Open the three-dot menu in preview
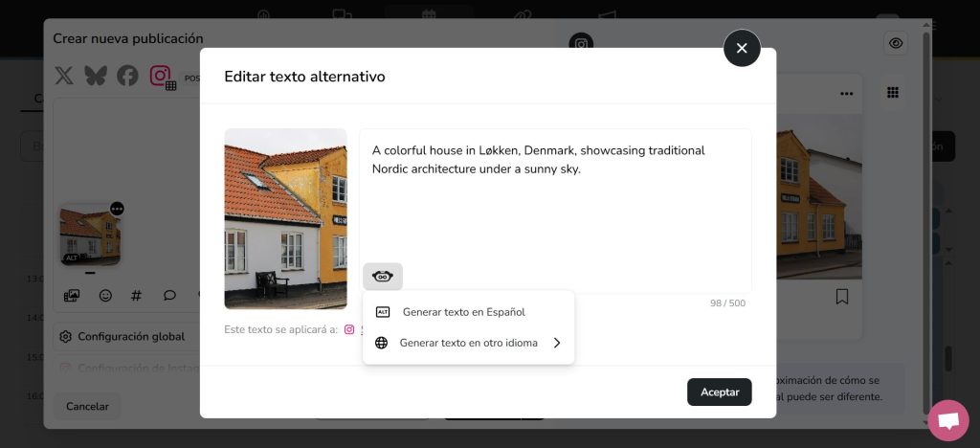The image size is (980, 448). 847,94
